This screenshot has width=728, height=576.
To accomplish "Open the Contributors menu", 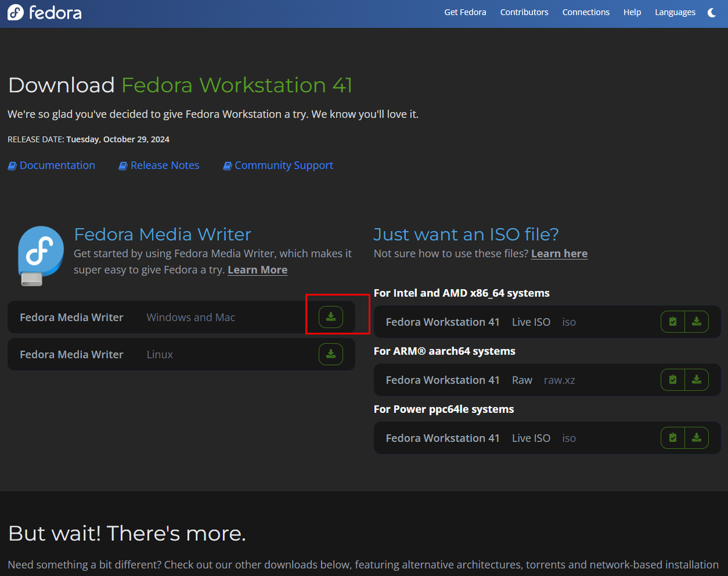I will click(524, 12).
